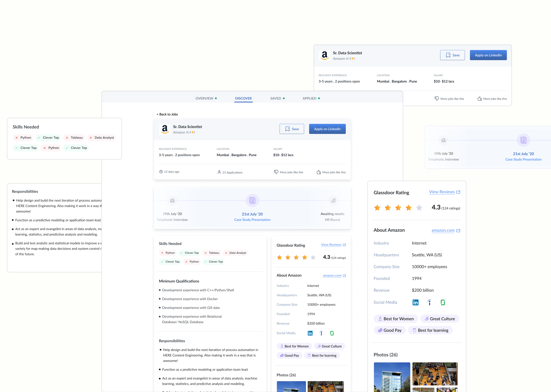
Task: Click the small Facebook icon under Social Media
Action: [x=321, y=333]
